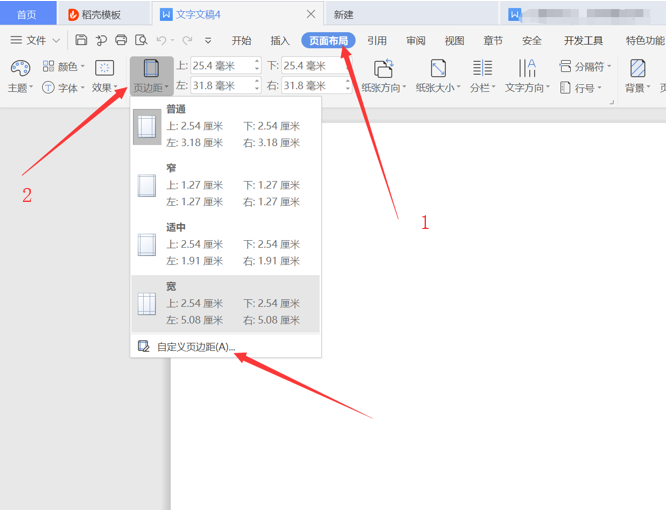The height and width of the screenshot is (512, 666).
Task: Select Moderate (适中) margin preset
Action: [226, 244]
